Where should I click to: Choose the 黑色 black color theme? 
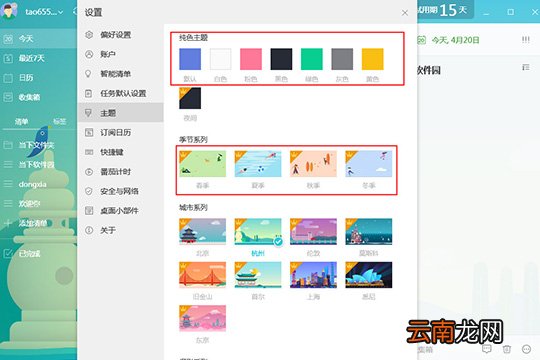[x=281, y=59]
